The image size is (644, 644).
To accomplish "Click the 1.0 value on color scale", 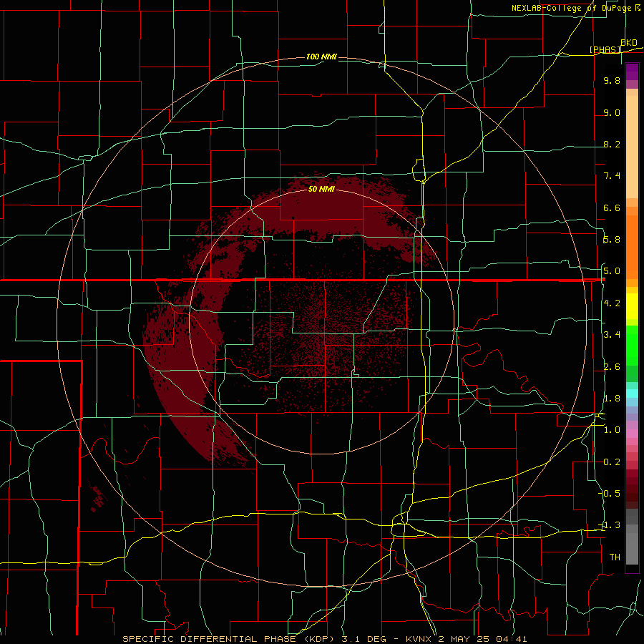I will pos(612,430).
